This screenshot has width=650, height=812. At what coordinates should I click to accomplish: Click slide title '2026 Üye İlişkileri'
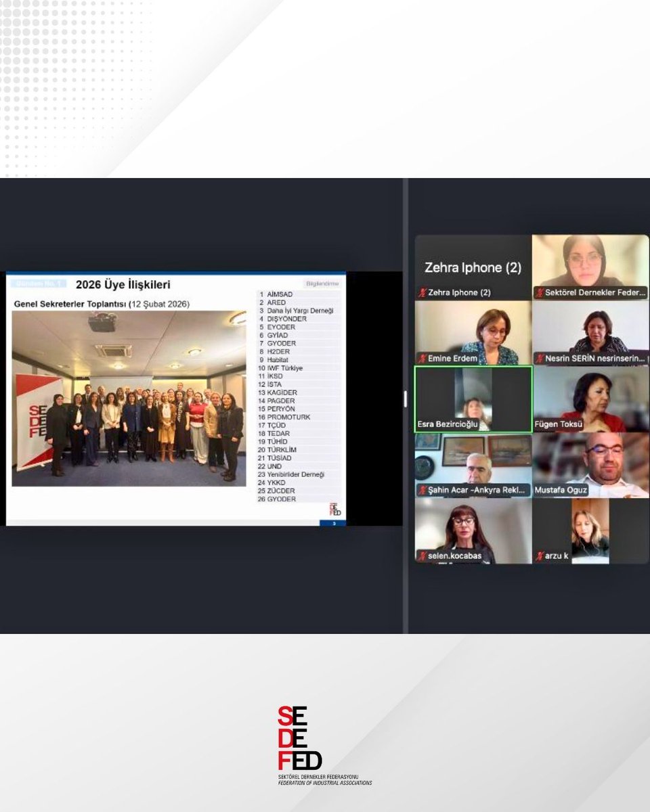coord(123,285)
